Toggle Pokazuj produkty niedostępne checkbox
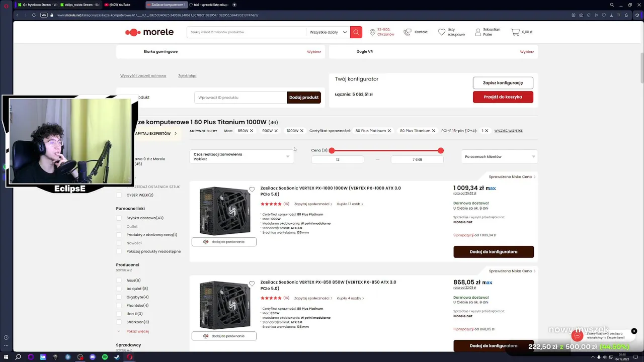 [119, 251]
